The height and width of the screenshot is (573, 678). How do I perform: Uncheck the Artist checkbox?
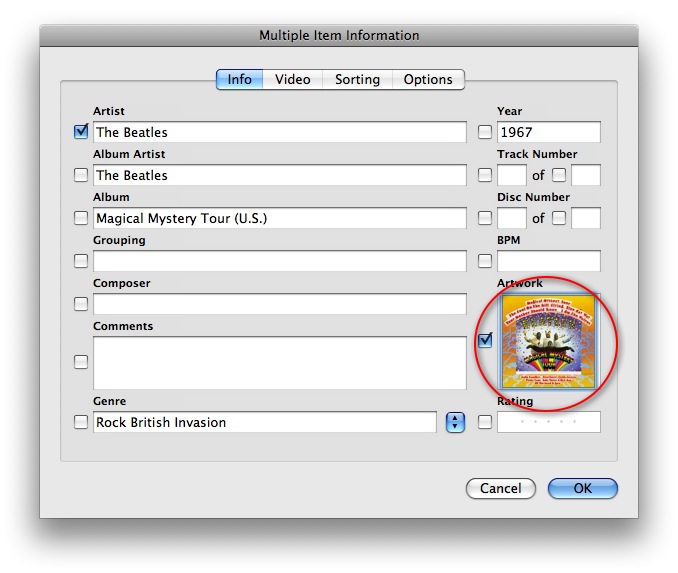tap(81, 131)
